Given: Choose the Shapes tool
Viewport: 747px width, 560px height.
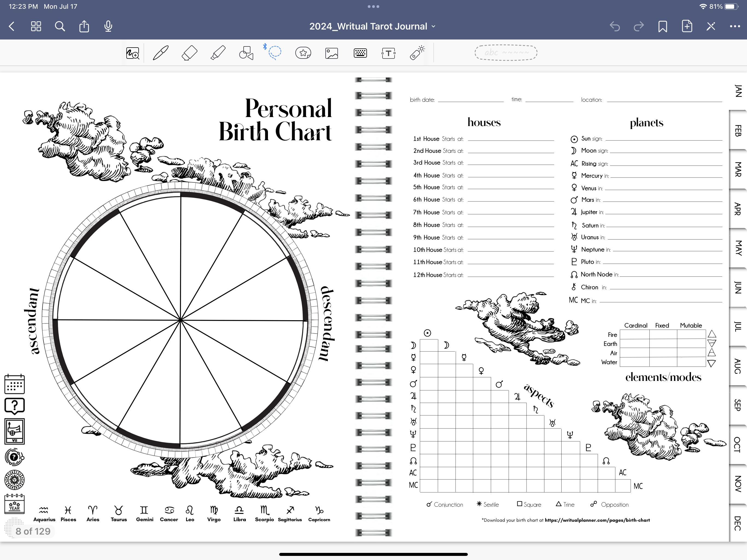Looking at the screenshot, I should (246, 53).
